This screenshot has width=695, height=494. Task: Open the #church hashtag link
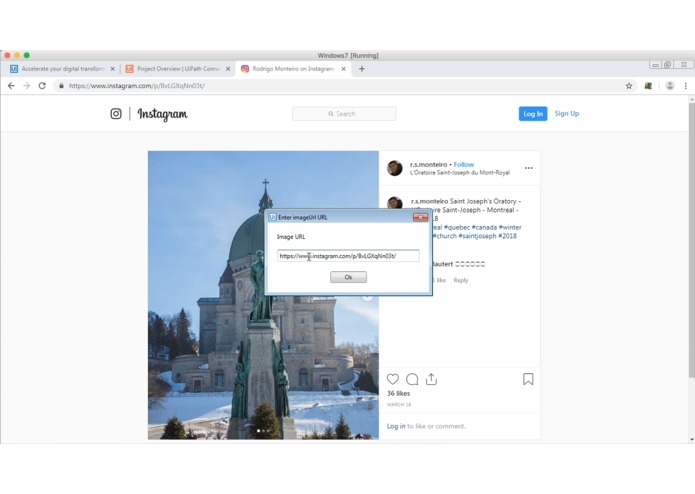(x=444, y=236)
